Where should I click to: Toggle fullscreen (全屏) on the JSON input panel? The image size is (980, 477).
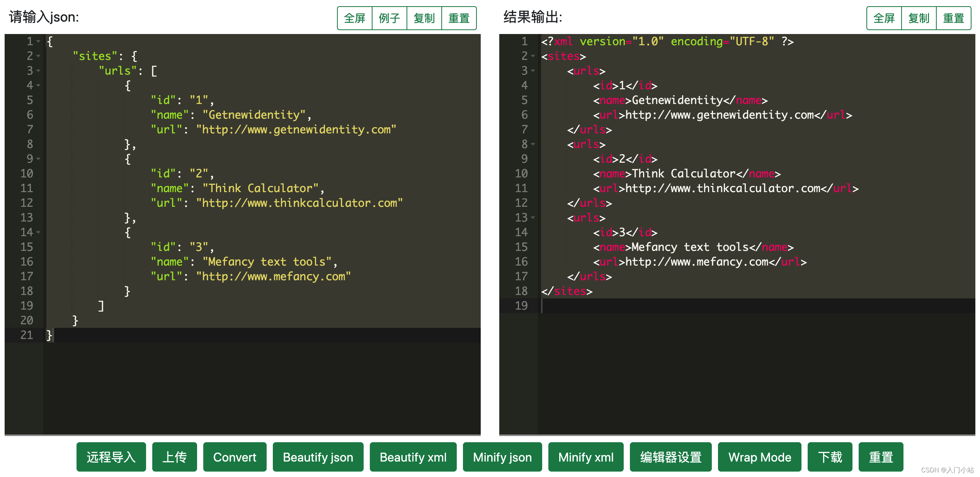pyautogui.click(x=354, y=18)
